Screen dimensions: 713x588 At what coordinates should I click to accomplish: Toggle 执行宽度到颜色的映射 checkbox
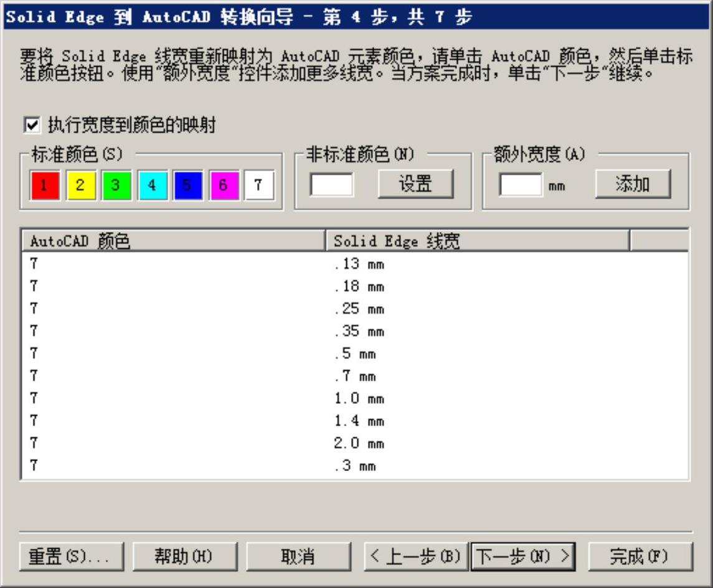click(x=32, y=125)
